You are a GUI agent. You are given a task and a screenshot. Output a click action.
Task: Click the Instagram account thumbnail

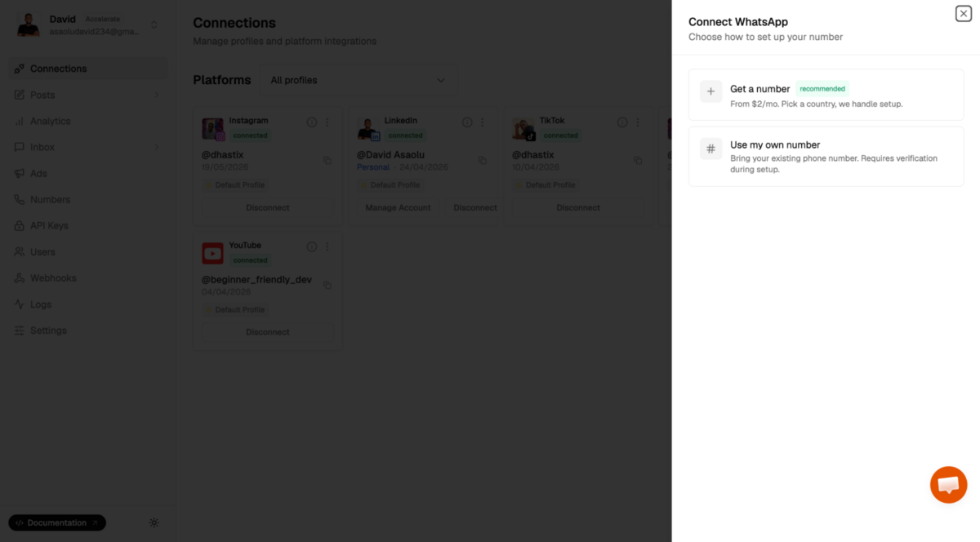coord(213,129)
